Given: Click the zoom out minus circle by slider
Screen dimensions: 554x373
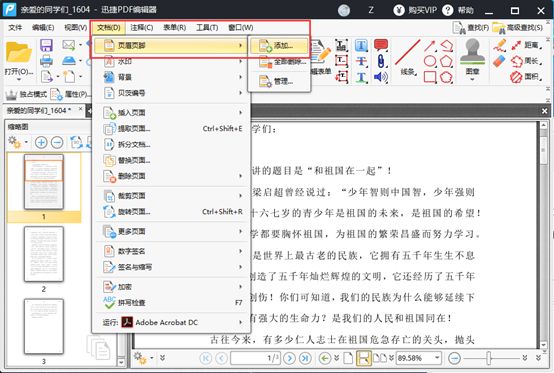Looking at the screenshot, I should coord(454,358).
